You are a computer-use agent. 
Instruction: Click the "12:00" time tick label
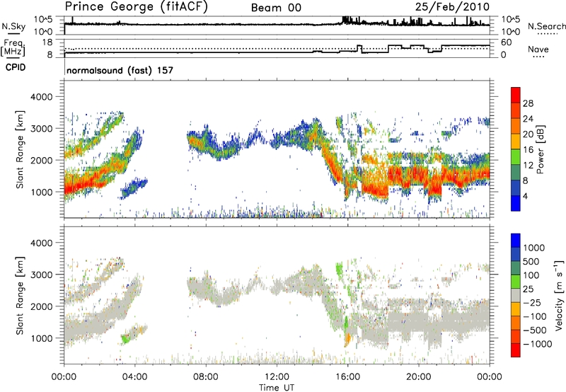click(277, 377)
